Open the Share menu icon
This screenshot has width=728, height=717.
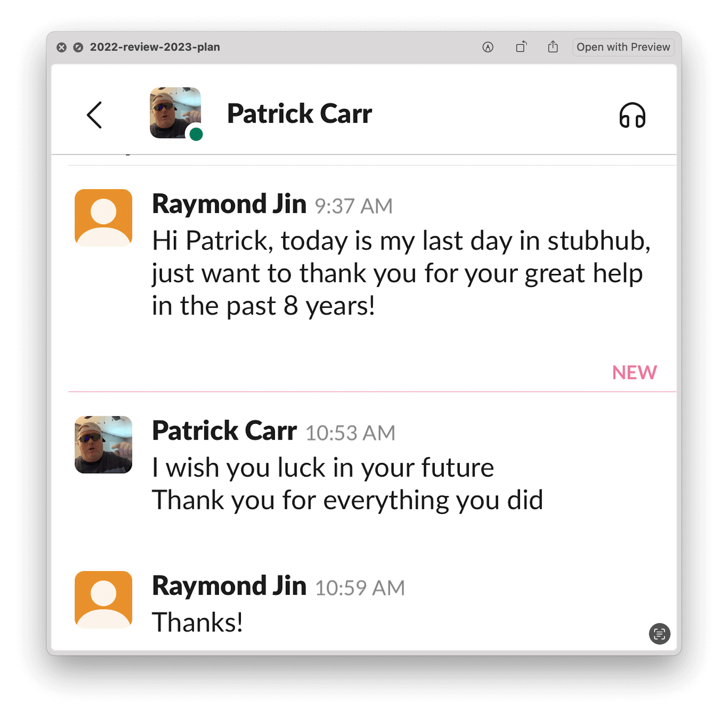(x=553, y=47)
